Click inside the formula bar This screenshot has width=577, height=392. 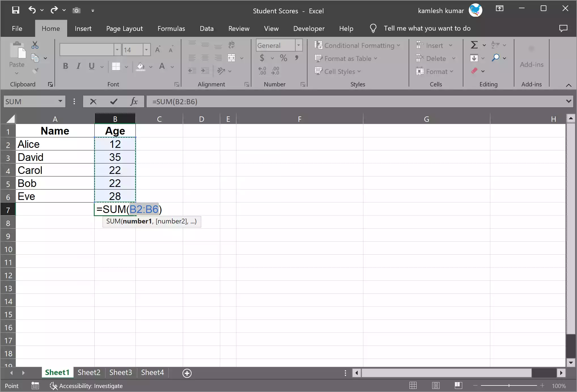pos(255,101)
